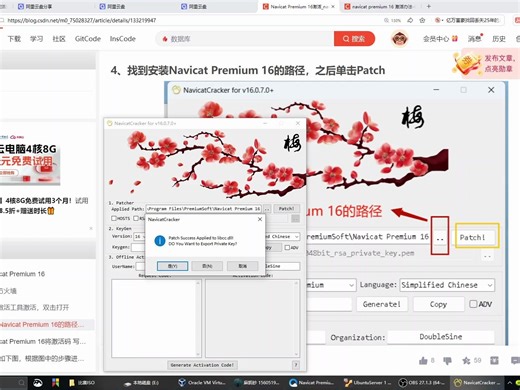This screenshot has height=390, width=520.
Task: Open the Navicat Premium taskbar item
Action: coord(312,383)
